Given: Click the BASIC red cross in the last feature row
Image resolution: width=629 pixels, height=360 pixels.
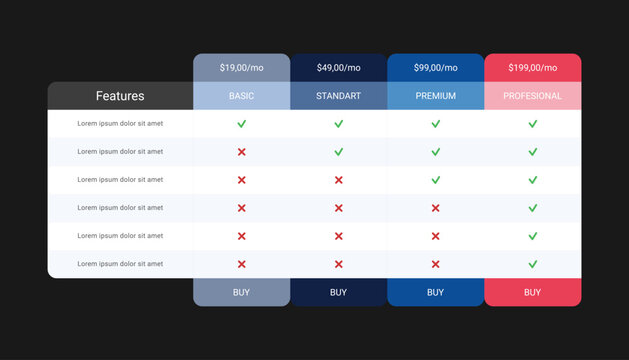Looking at the screenshot, I should coord(241,264).
